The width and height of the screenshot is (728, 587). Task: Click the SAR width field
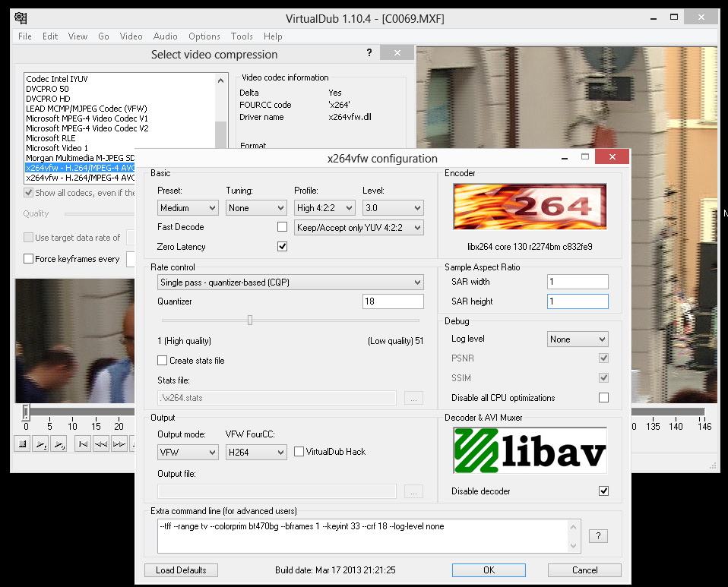(x=578, y=282)
